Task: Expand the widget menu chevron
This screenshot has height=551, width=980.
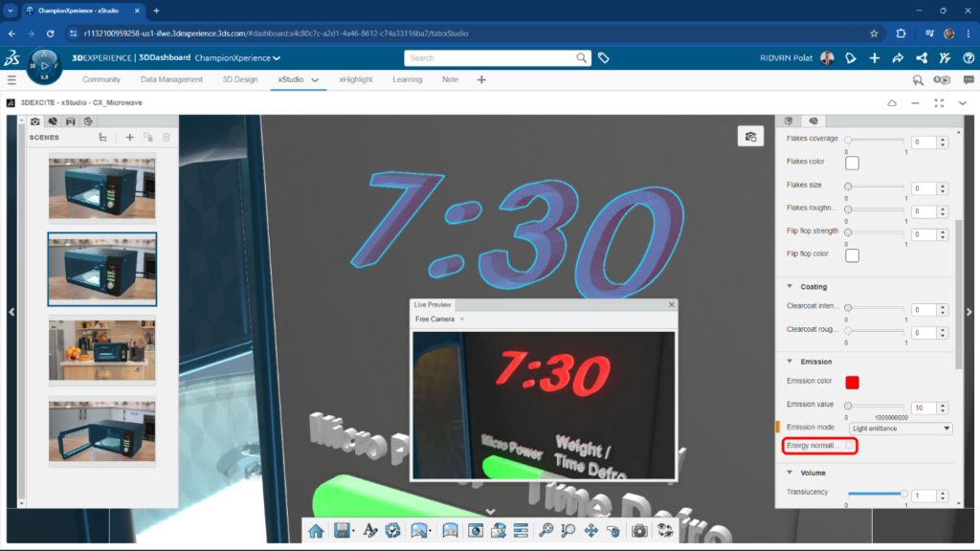Action: [963, 103]
